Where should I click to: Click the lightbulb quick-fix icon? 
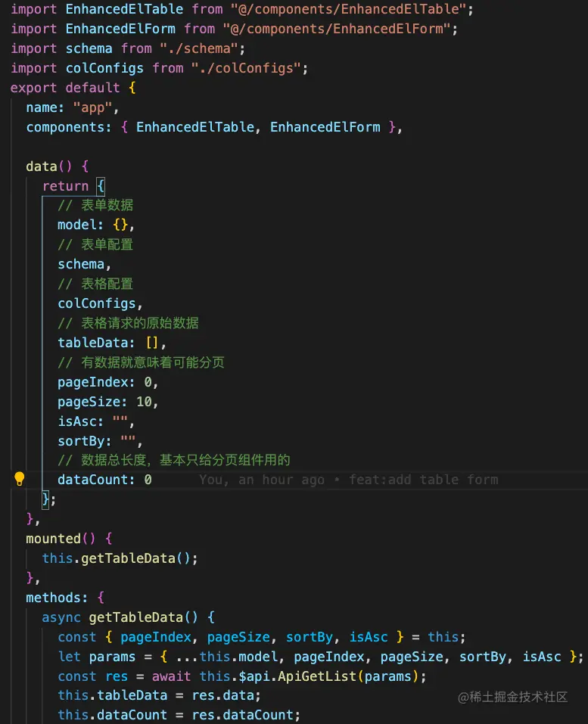tap(19, 480)
